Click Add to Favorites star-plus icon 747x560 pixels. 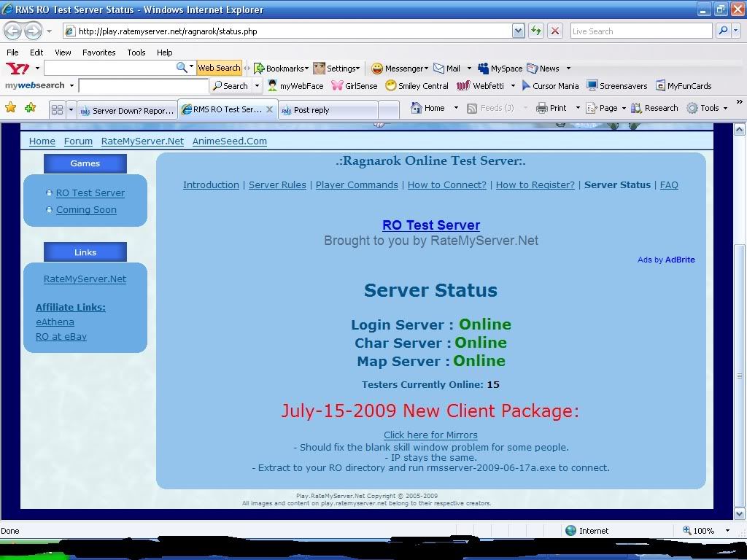click(x=30, y=108)
